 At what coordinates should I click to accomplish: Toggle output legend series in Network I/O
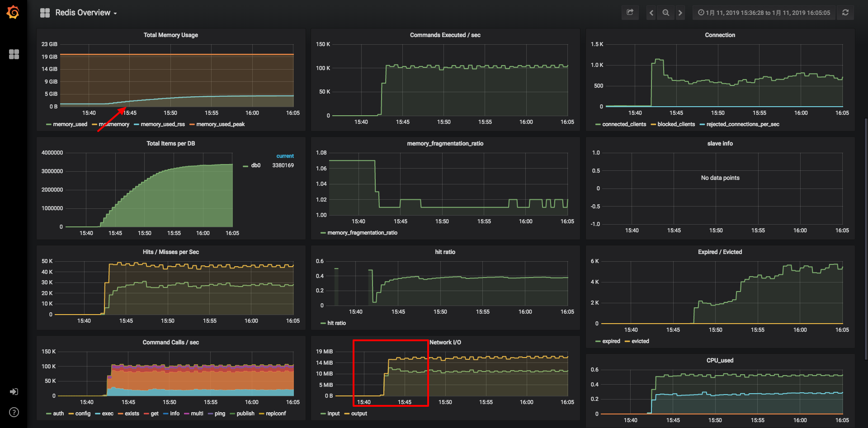[359, 414]
